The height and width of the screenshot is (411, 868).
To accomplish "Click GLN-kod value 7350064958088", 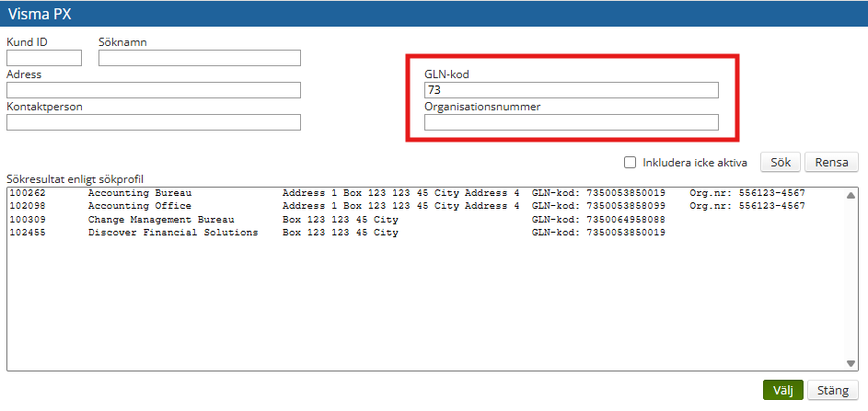I will (626, 220).
